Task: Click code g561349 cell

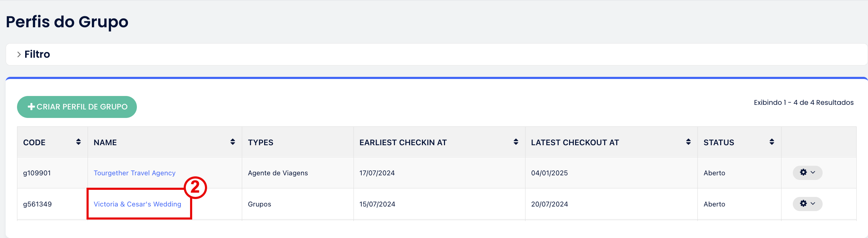Action: (37, 204)
